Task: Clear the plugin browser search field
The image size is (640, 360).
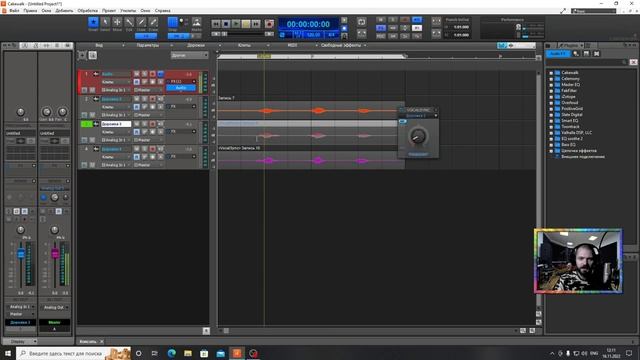Action: coord(633,62)
